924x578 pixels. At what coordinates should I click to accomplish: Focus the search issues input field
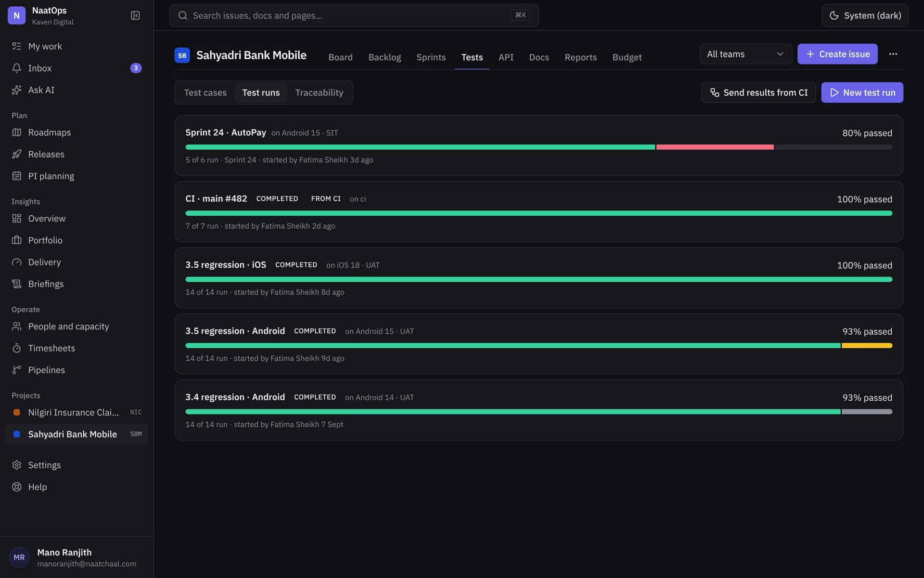[354, 15]
